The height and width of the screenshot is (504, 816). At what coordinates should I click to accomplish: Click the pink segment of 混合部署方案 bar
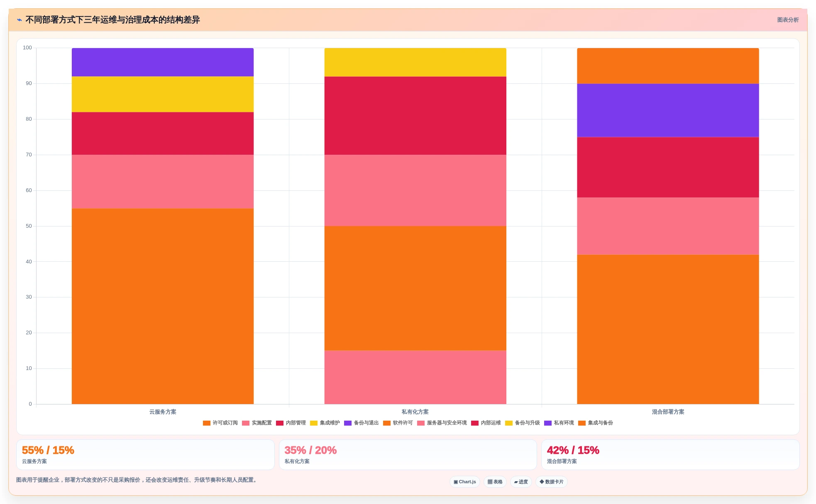[668, 226]
